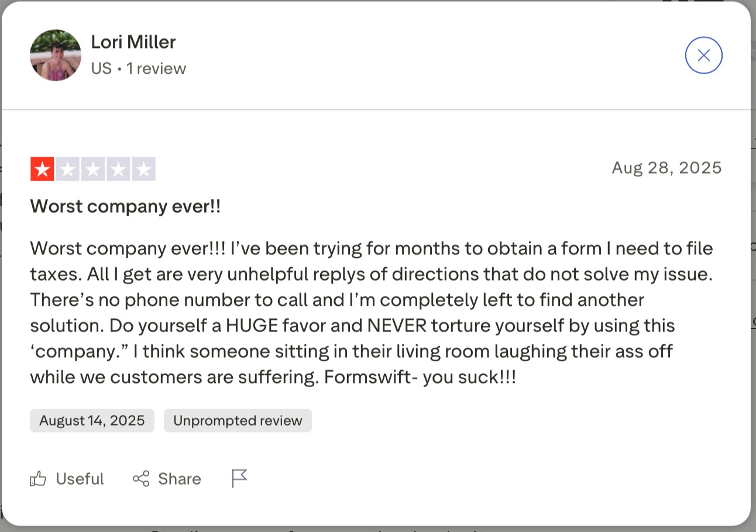Open the Share options for this review
This screenshot has width=756, height=532.
click(x=139, y=478)
